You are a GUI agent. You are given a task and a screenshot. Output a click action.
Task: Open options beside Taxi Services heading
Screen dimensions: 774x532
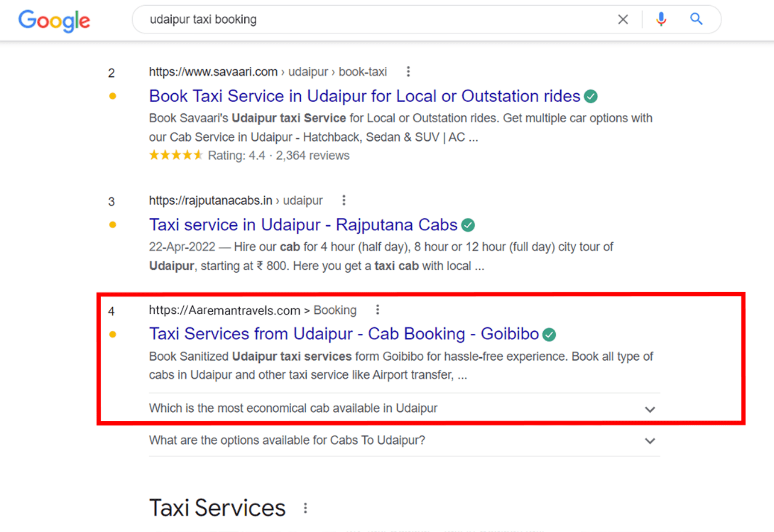[x=305, y=508]
